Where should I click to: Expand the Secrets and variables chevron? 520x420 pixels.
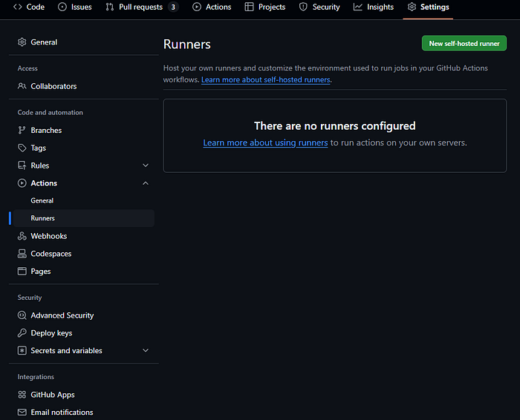click(x=146, y=350)
